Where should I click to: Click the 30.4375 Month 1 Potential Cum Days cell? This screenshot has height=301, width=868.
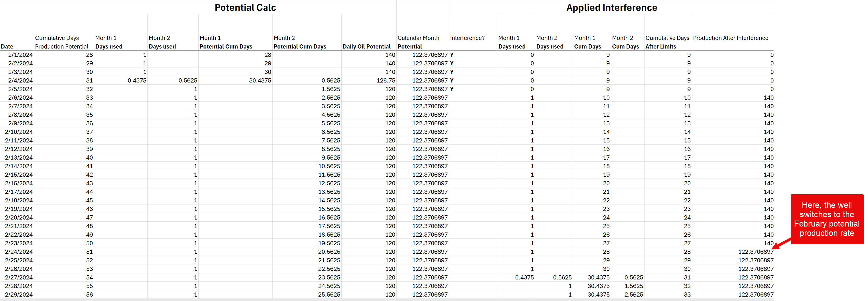(x=260, y=80)
